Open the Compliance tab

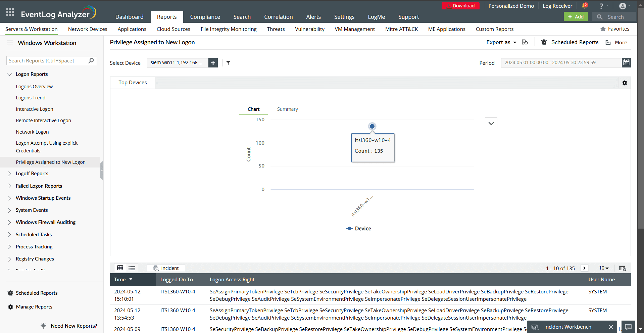tap(205, 17)
